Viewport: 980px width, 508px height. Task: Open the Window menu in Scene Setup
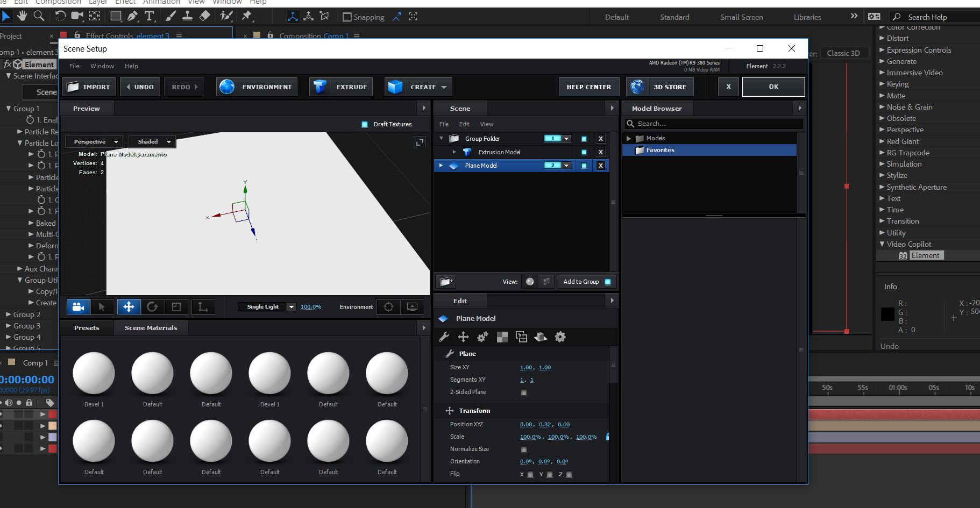click(x=102, y=66)
